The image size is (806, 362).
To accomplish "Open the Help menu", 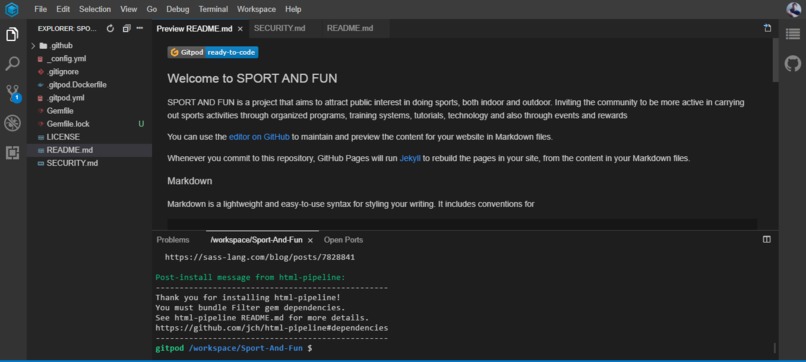I will (294, 9).
